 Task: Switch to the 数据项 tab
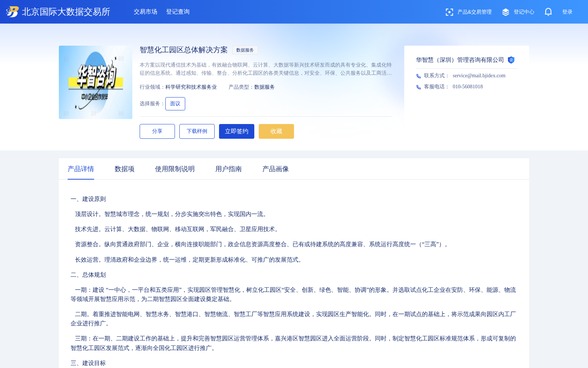click(x=125, y=169)
